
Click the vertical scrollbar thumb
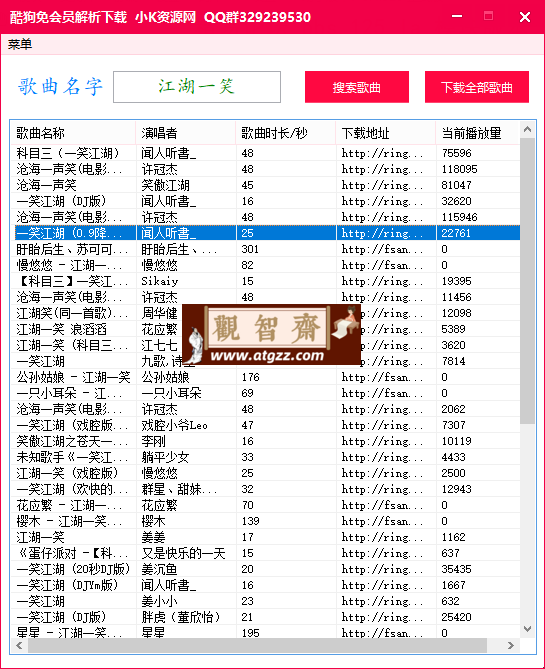[528, 281]
